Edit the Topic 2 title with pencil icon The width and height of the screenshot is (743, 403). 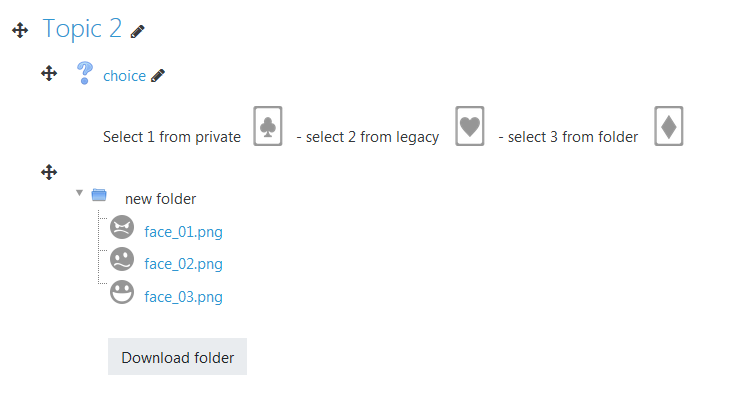coord(137,32)
